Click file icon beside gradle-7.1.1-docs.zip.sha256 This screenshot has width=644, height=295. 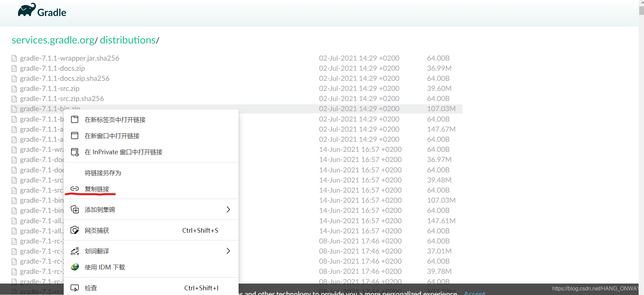pos(14,78)
